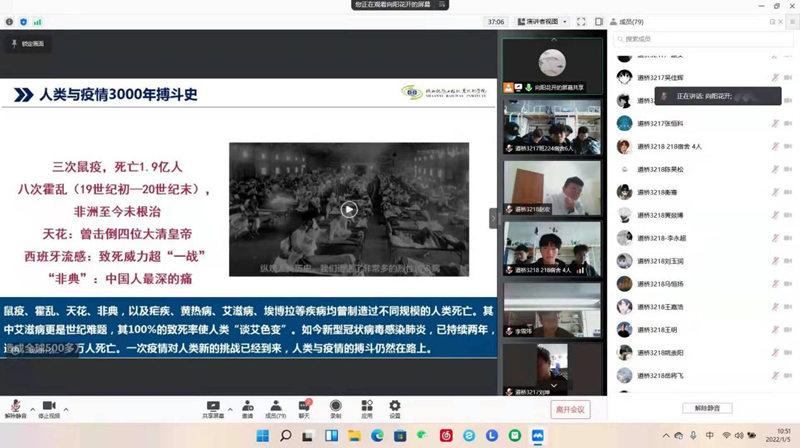Toggle mic for 道桥3218刘玉润
Image resolution: width=800 pixels, height=448 pixels.
point(775,261)
